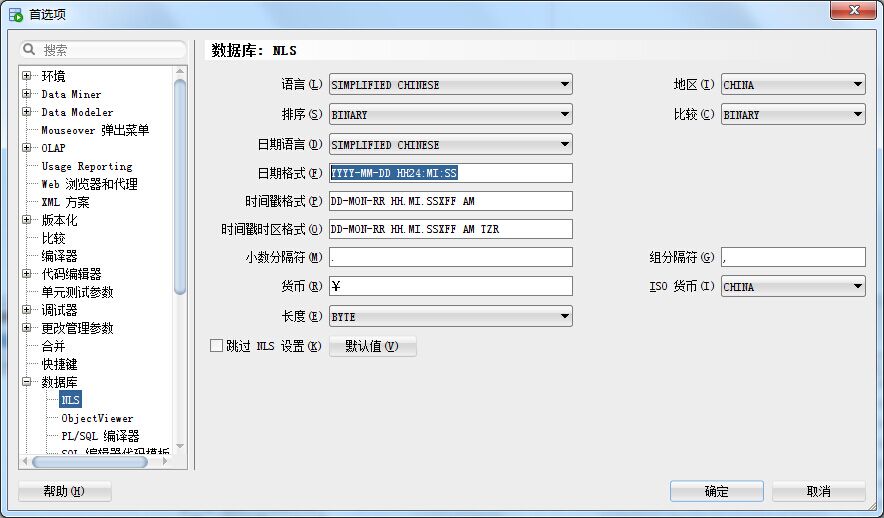Viewport: 884px width, 518px height.
Task: Select XML 方案 in the tree
Action: [x=65, y=202]
